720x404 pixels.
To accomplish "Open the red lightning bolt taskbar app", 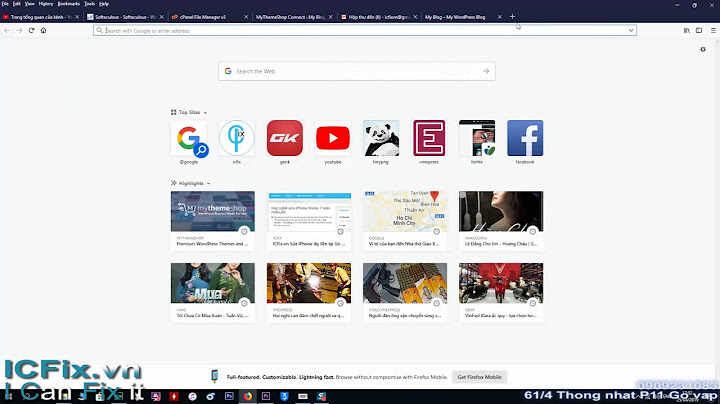I will click(174, 396).
